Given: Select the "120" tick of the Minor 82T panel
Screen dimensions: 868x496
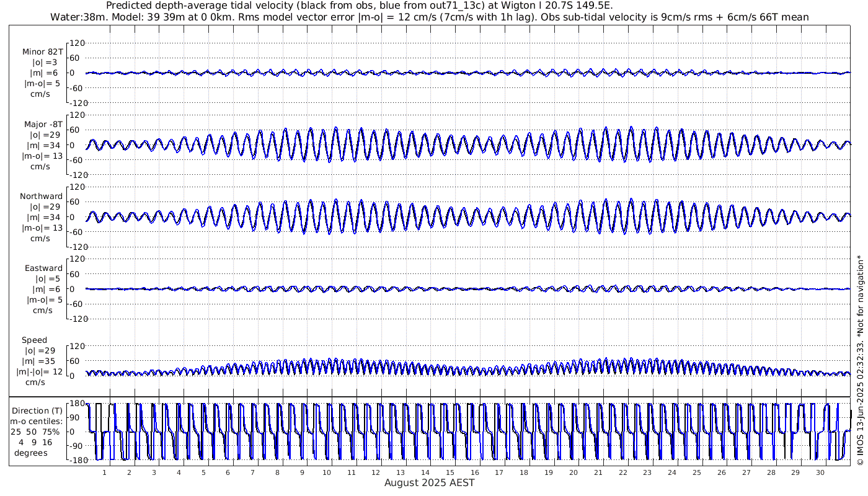Looking at the screenshot, I should coord(77,43).
